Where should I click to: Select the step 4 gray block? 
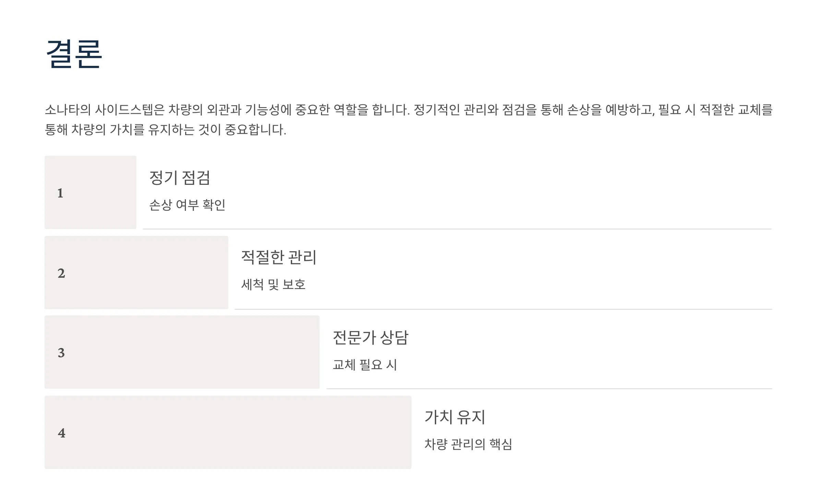coord(228,432)
